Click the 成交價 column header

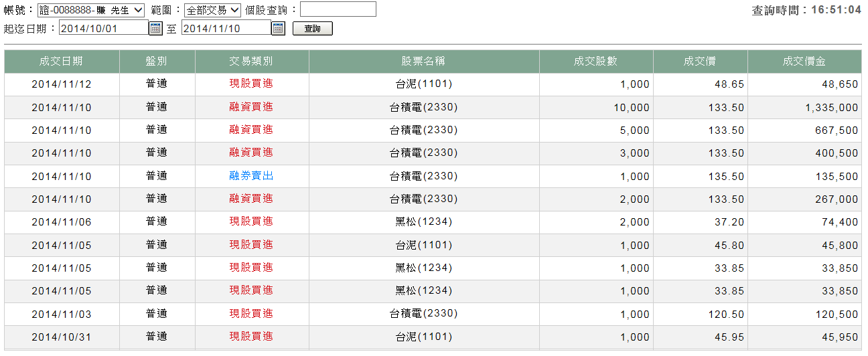click(x=700, y=62)
